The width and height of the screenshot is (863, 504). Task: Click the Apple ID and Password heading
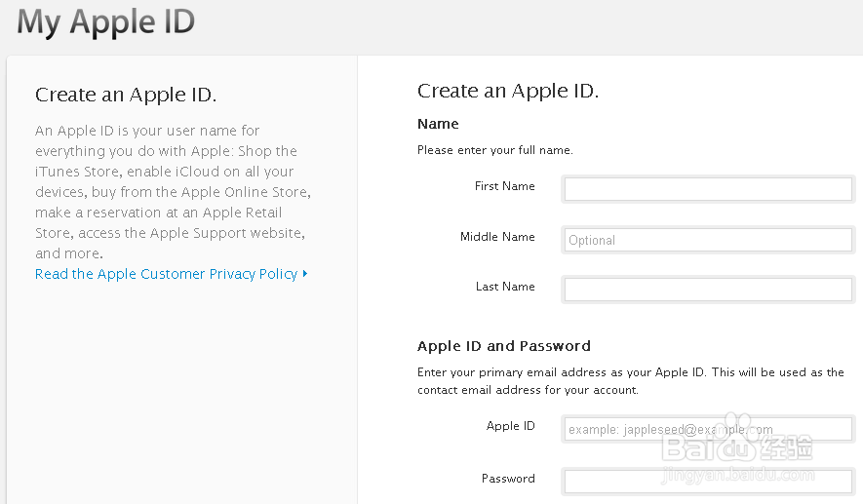point(503,346)
